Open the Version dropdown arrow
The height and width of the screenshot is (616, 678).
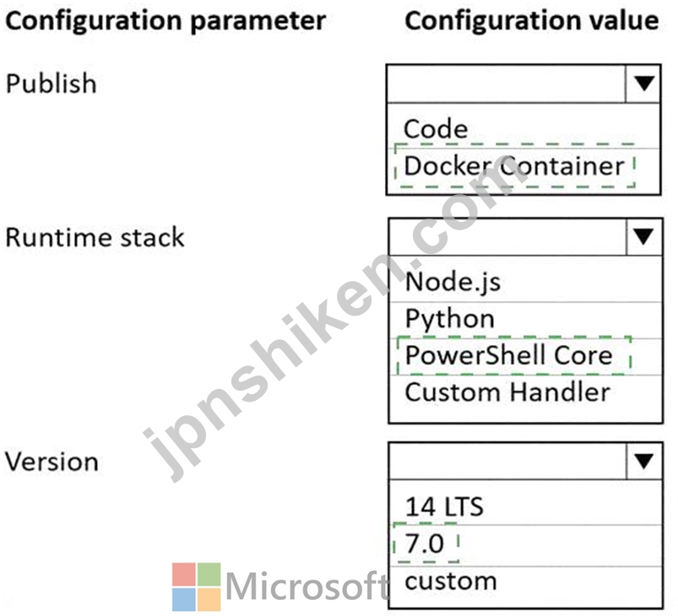[643, 461]
